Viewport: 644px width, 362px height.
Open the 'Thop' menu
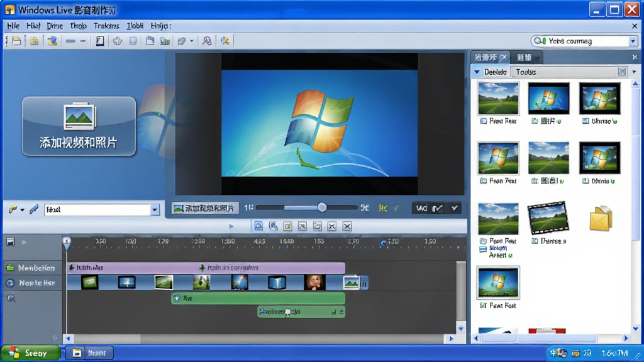(x=79, y=26)
